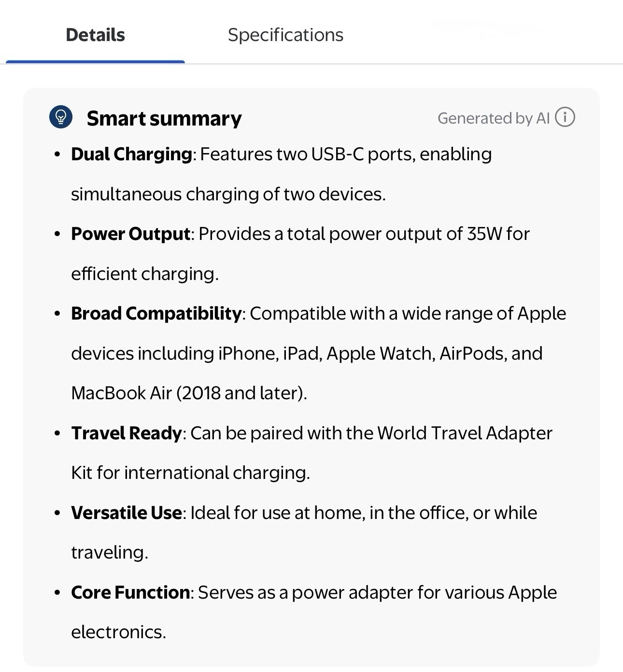Viewport: 623px width, 672px height.
Task: Click the bold 'Dual Charging' label
Action: [131, 154]
